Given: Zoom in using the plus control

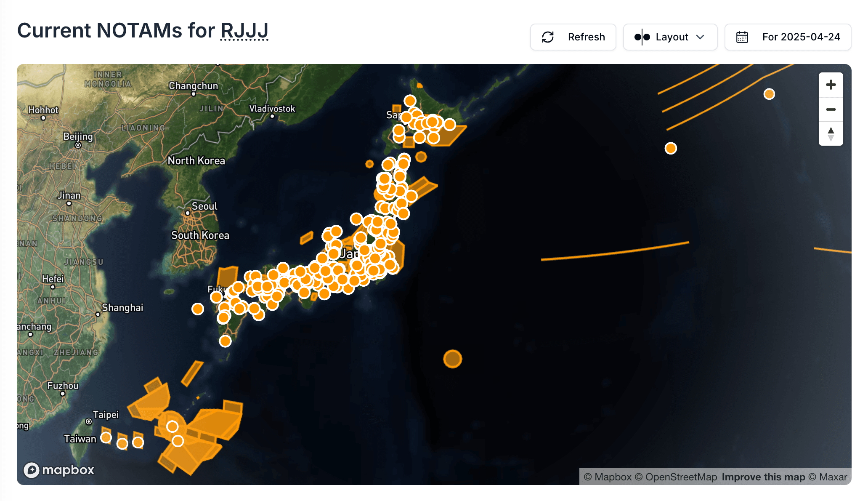Looking at the screenshot, I should click(831, 85).
